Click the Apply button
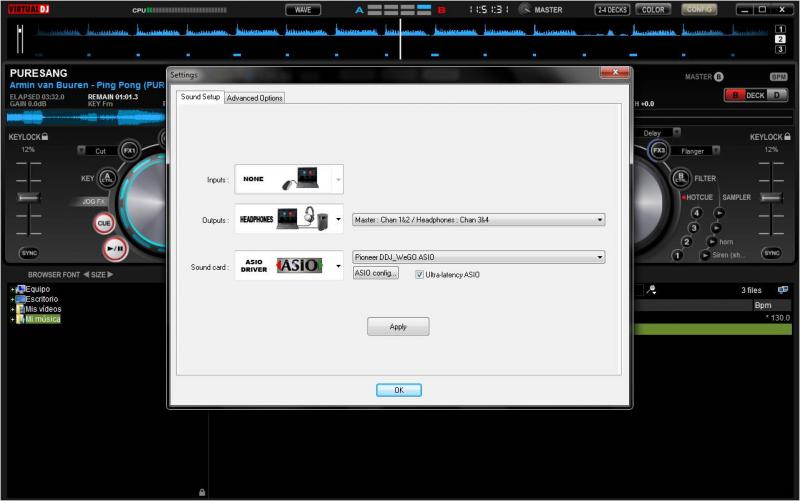800x501 pixels. [398, 327]
